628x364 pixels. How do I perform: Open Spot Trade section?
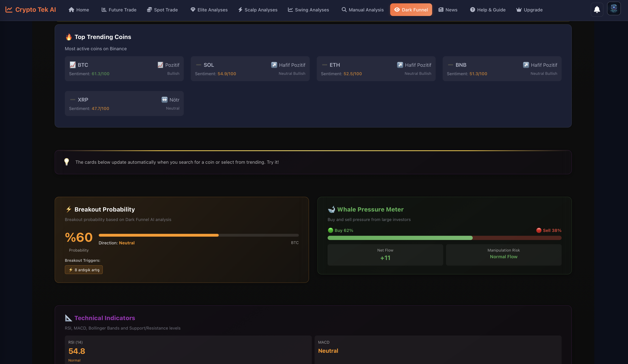coord(162,10)
